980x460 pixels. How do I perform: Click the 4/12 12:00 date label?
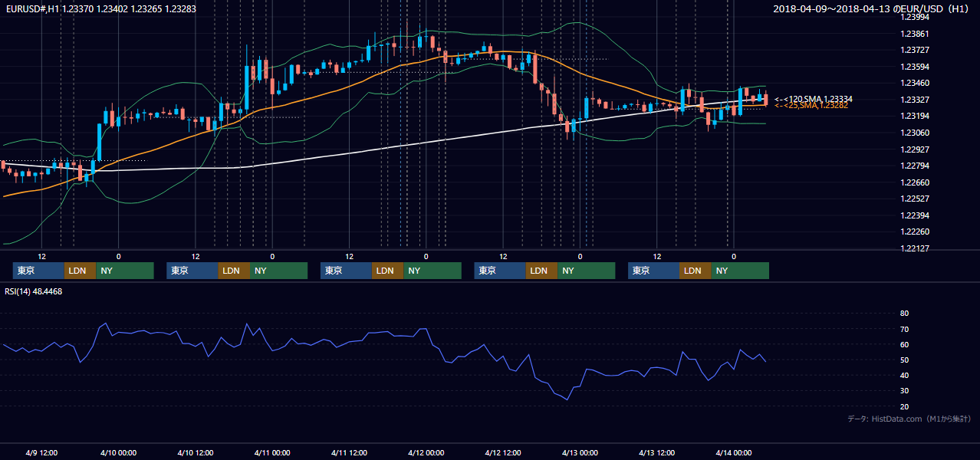[x=503, y=452]
